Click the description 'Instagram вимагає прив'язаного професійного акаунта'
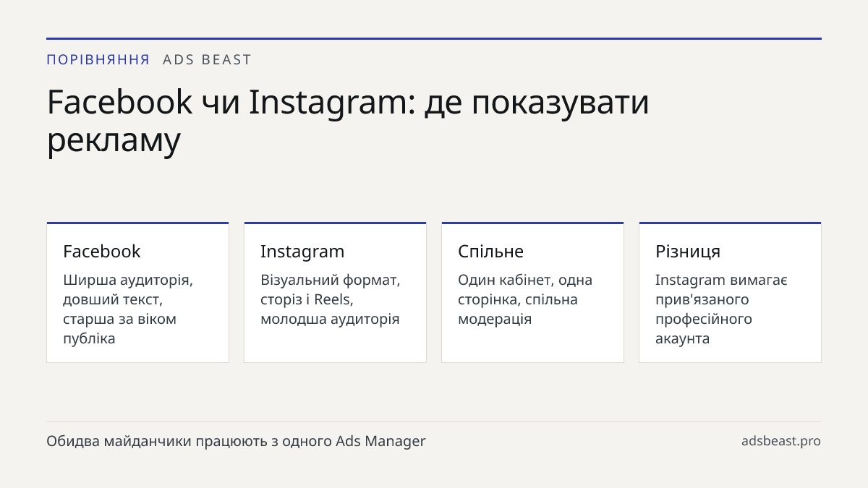The image size is (868, 488). (x=721, y=309)
